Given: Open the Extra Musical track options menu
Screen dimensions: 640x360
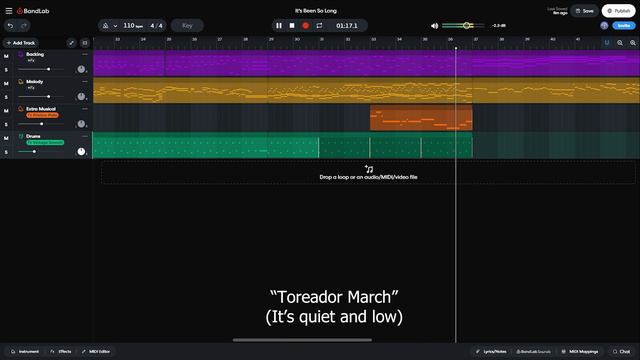Looking at the screenshot, I should coord(85,109).
